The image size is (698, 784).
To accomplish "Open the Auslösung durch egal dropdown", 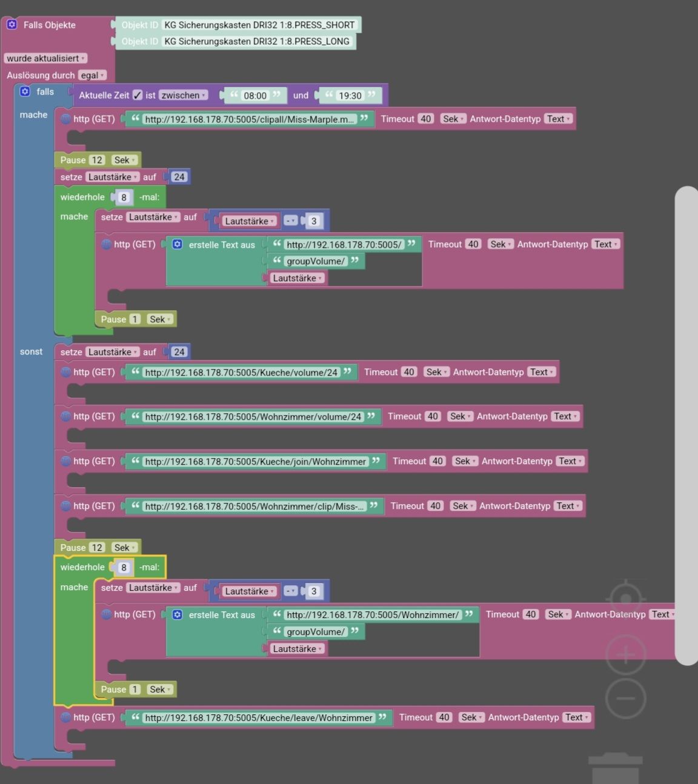I will [92, 75].
